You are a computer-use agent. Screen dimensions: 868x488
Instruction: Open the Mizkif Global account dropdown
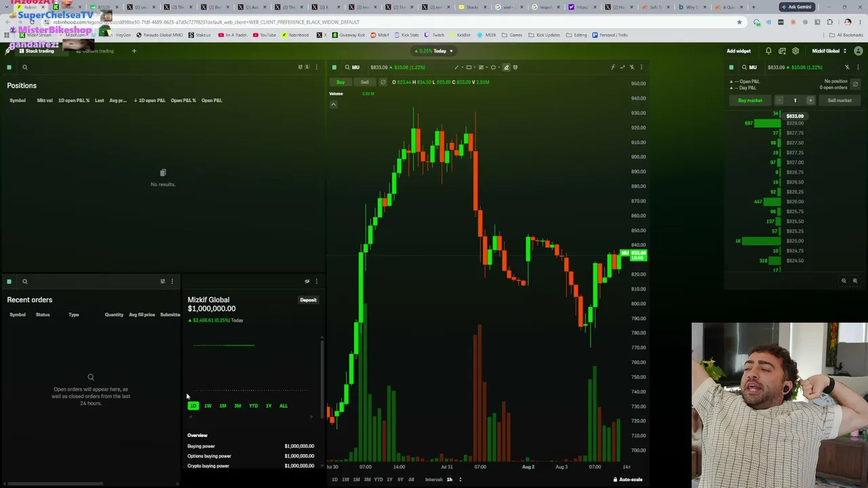829,51
